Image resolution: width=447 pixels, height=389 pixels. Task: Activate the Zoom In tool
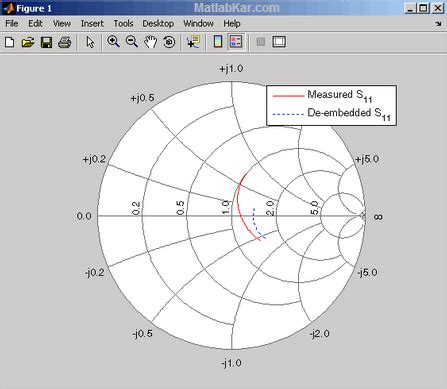[113, 42]
